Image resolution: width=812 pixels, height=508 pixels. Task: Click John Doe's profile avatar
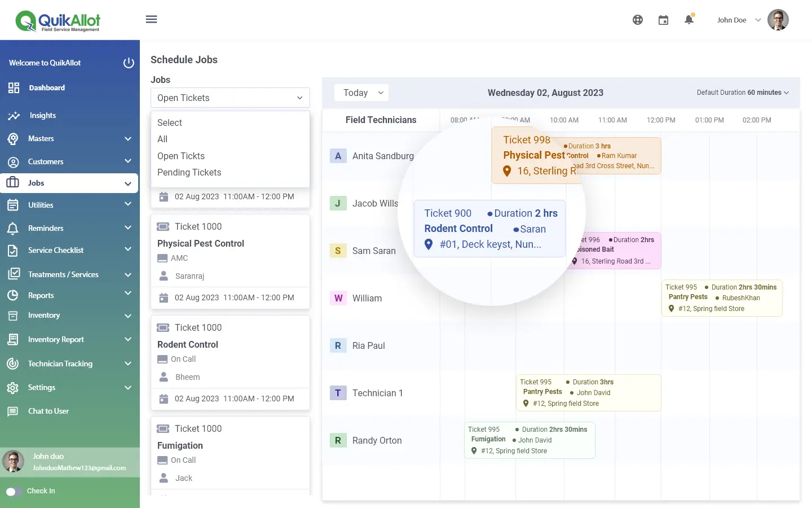[778, 19]
